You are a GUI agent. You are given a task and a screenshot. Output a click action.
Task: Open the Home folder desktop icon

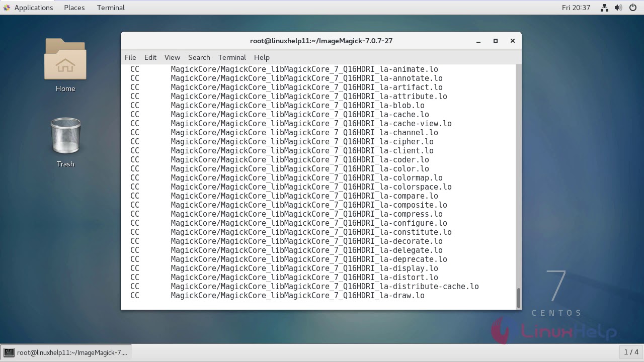point(65,65)
